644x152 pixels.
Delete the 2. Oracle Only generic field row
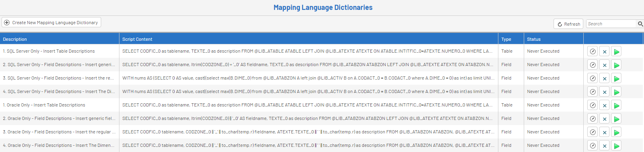coord(604,119)
